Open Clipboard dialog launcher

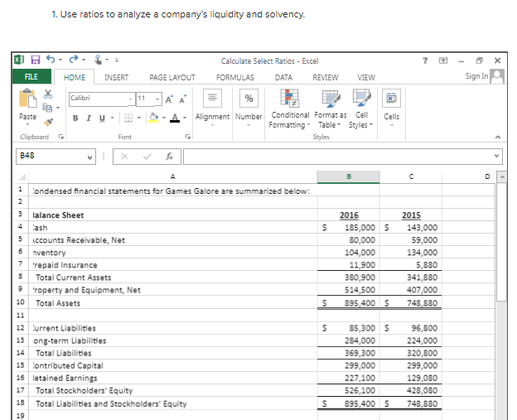pos(60,137)
